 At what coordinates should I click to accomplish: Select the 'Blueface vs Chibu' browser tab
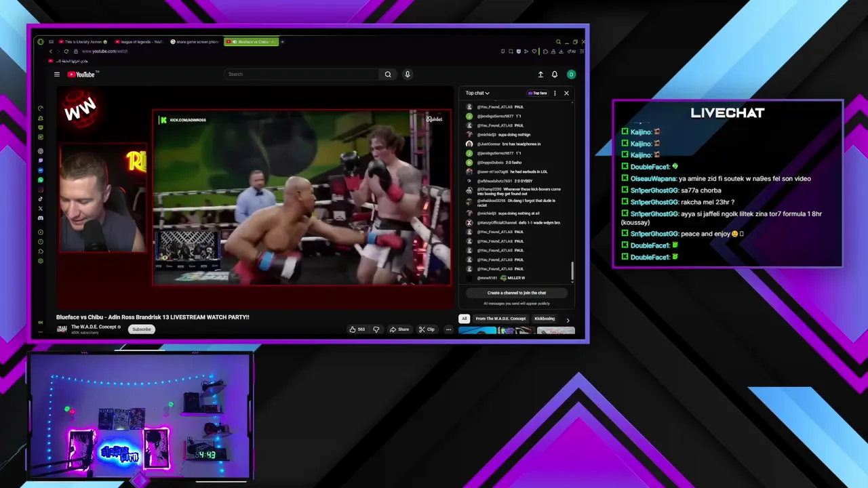coord(251,42)
